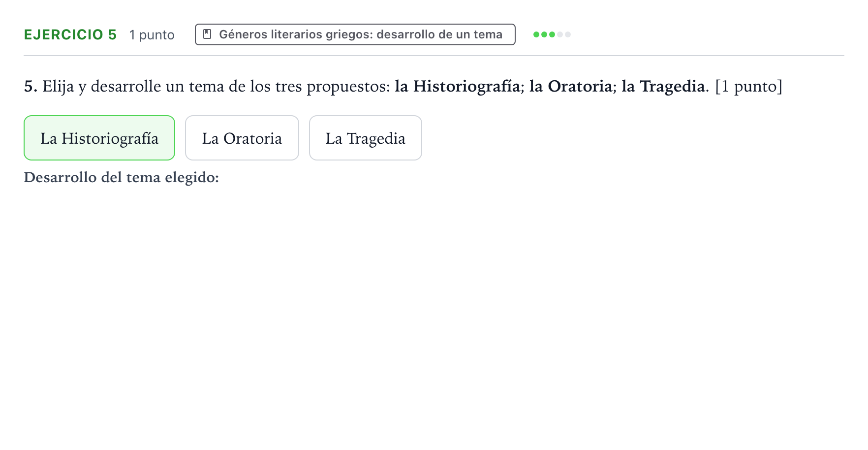Pick the La Tragedia topic
This screenshot has height=450, width=868.
(366, 138)
